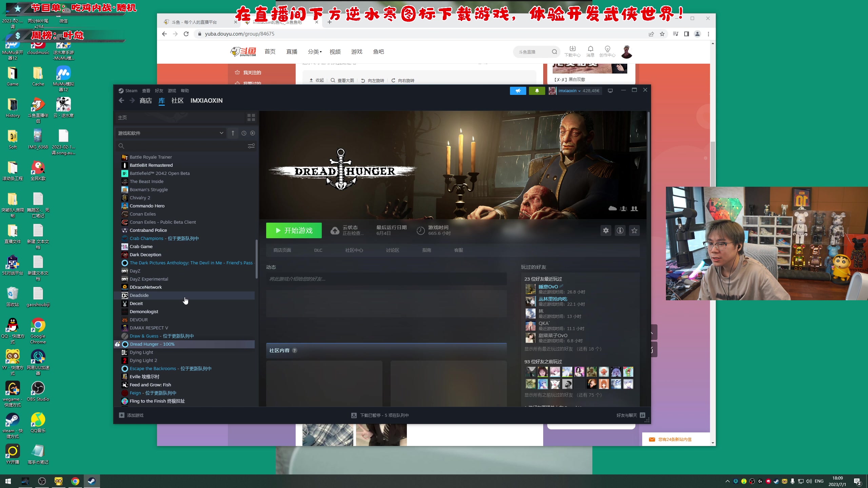Viewport: 868px width, 488px height.
Task: Open imxiaoxin account dropdown
Action: [x=570, y=91]
